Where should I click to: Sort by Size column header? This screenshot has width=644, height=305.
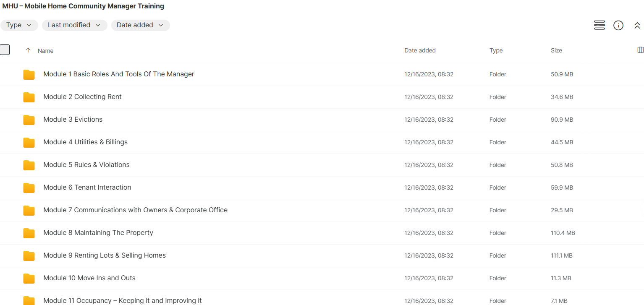coord(556,50)
